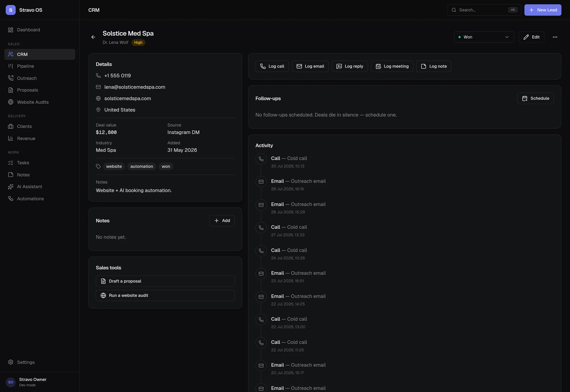Add a note in Notes card

(x=222, y=221)
